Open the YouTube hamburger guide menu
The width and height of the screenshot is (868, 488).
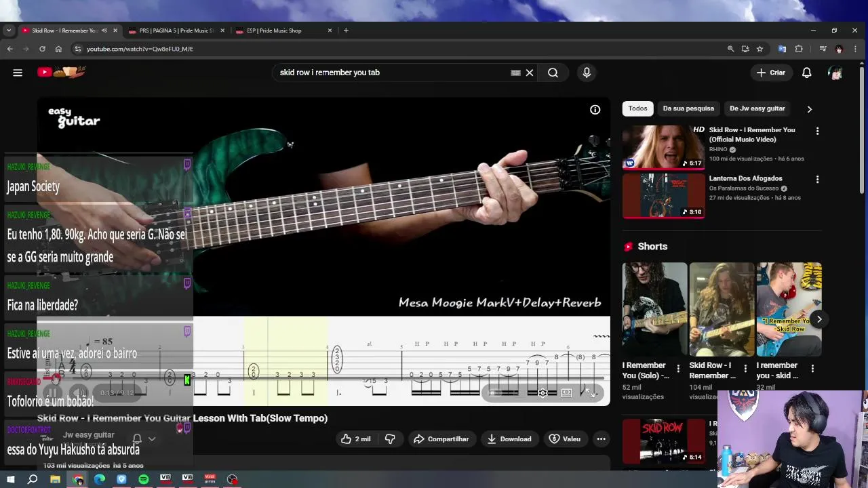coord(18,73)
